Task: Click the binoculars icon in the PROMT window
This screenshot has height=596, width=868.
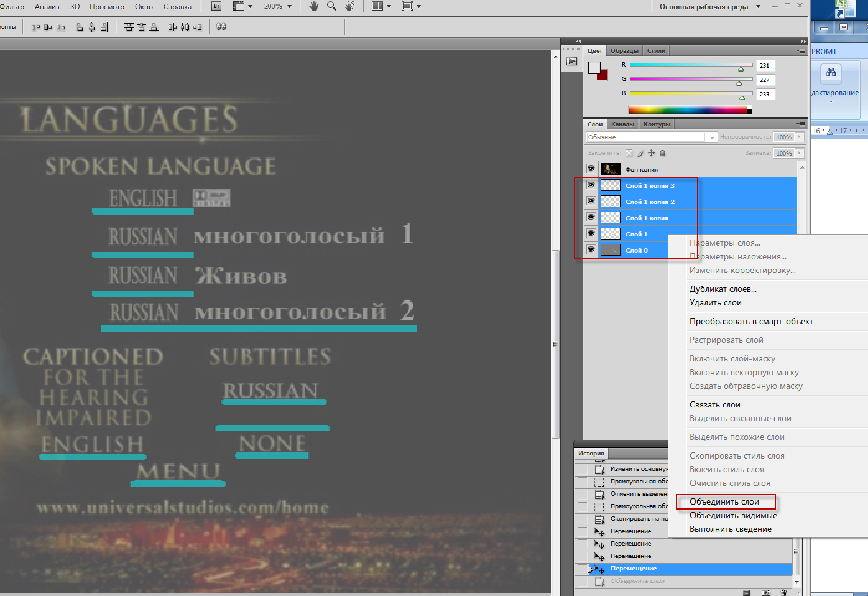Action: tap(831, 73)
